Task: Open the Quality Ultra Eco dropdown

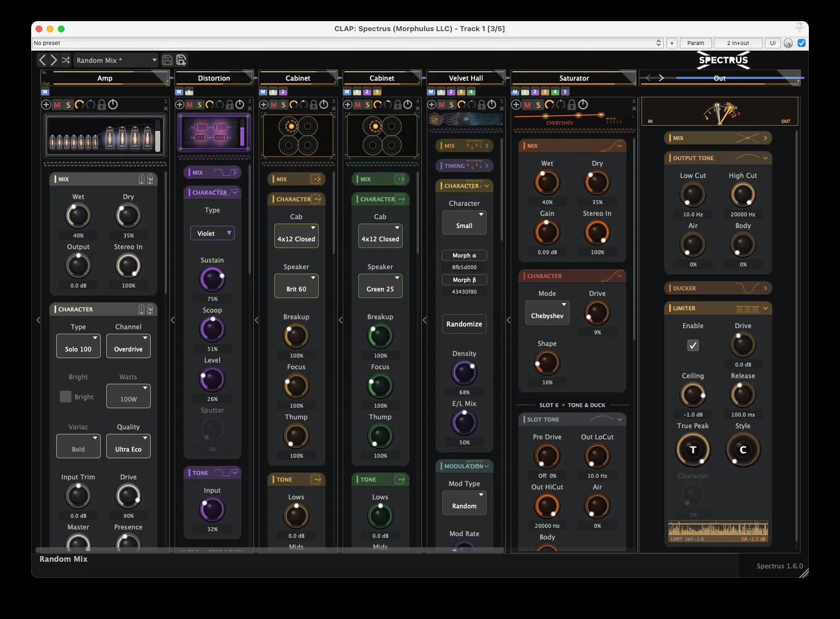Action: (x=129, y=446)
